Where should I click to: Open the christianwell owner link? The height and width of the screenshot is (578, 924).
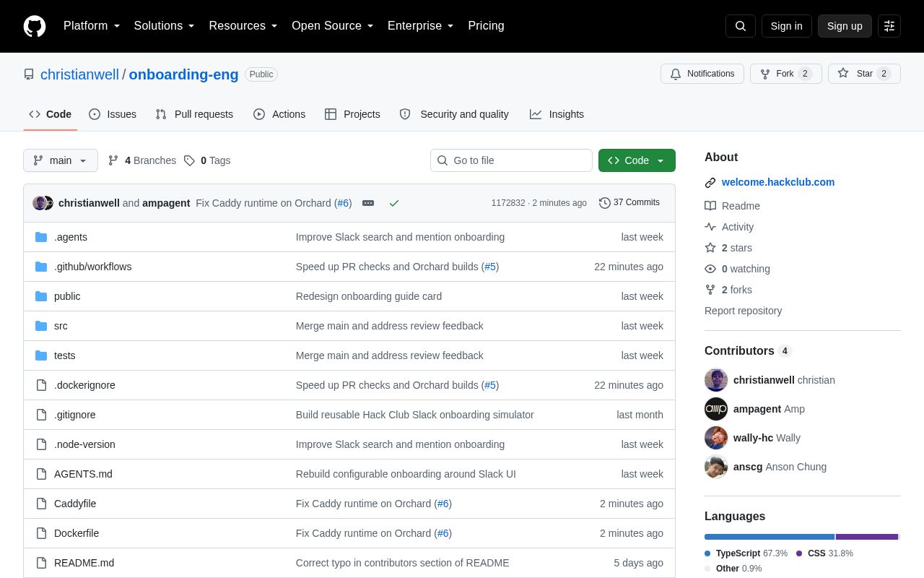79,74
